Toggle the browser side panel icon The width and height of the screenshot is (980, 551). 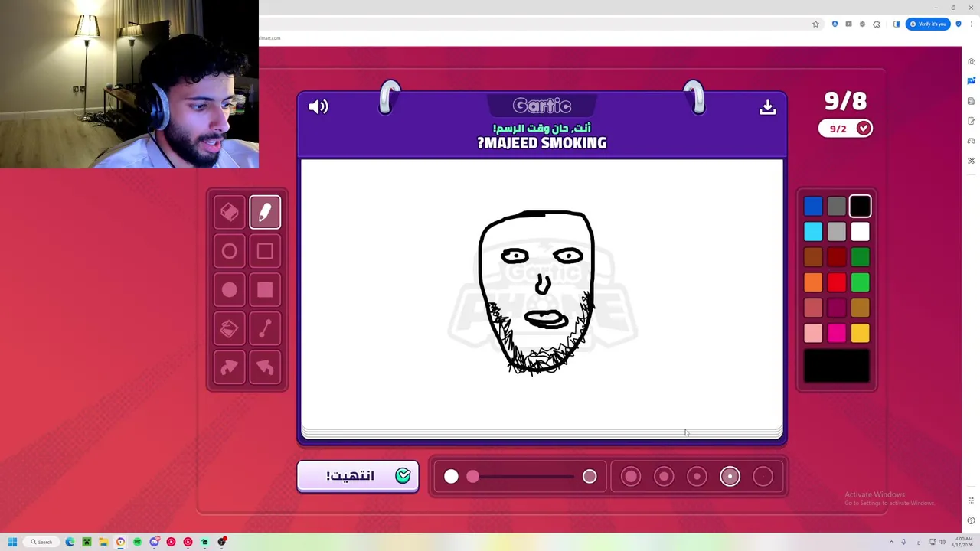point(897,24)
